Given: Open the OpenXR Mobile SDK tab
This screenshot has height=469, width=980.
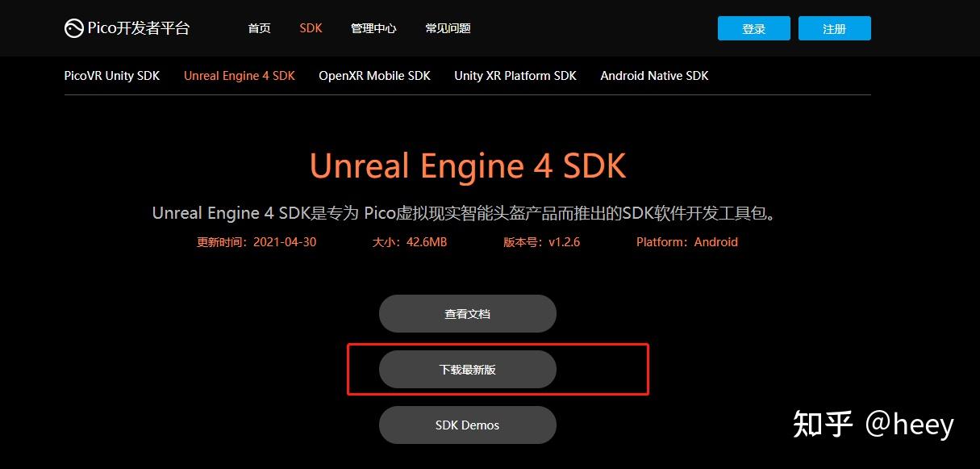Looking at the screenshot, I should [374, 76].
